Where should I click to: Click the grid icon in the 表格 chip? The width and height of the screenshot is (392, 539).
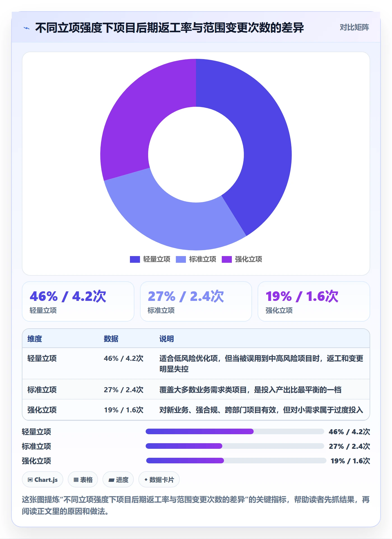(x=76, y=480)
